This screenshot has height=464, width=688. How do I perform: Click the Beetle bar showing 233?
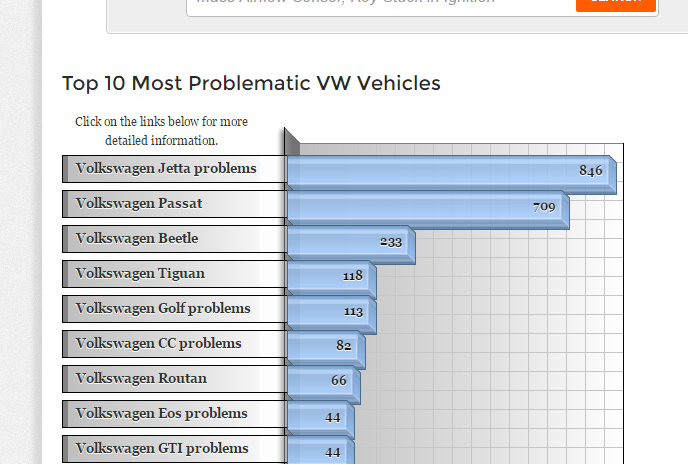click(351, 245)
